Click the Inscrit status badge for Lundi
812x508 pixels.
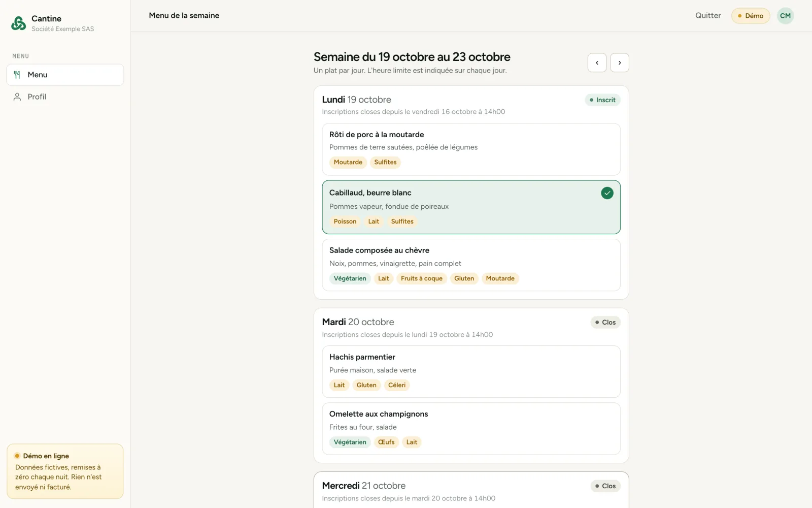[x=602, y=100]
